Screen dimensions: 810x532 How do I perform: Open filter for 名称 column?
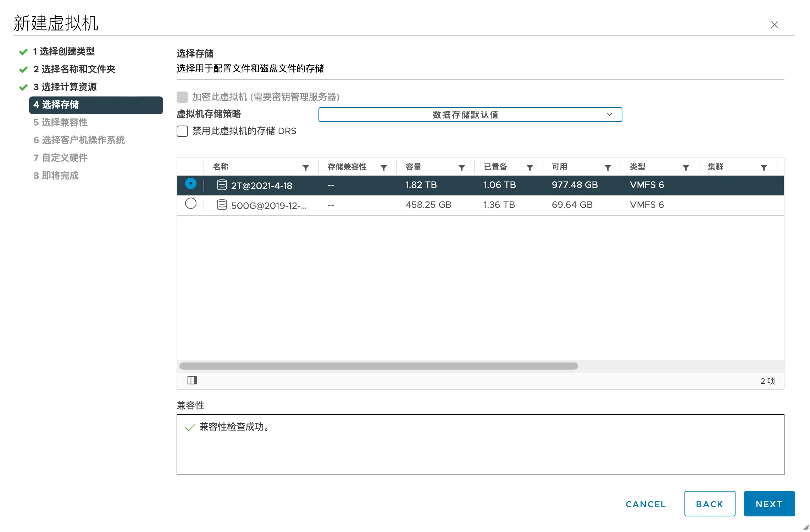(305, 168)
